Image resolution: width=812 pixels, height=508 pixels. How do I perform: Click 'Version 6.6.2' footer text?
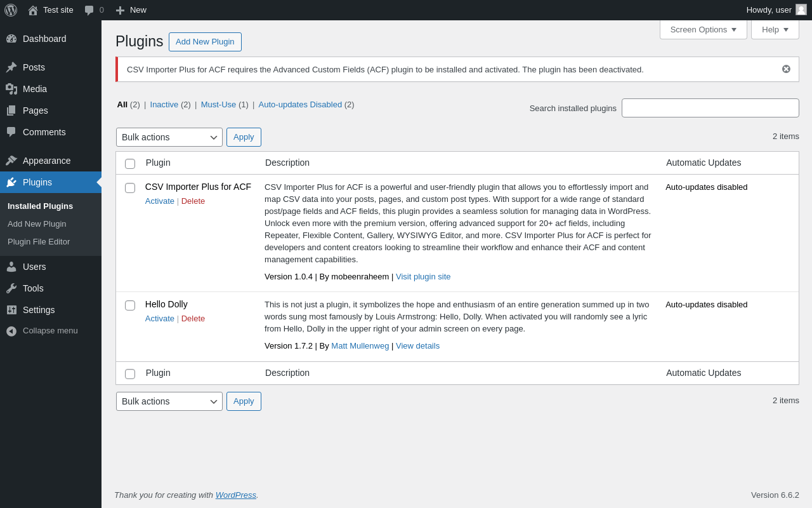coord(775,495)
